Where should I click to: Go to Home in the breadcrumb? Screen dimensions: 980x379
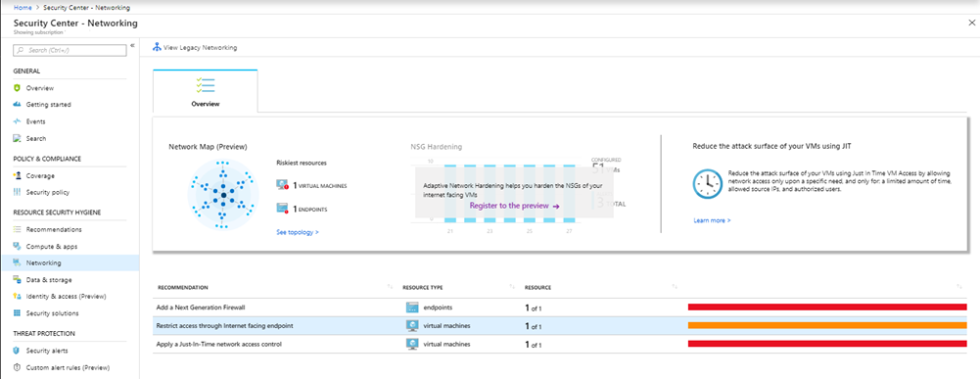(23, 8)
